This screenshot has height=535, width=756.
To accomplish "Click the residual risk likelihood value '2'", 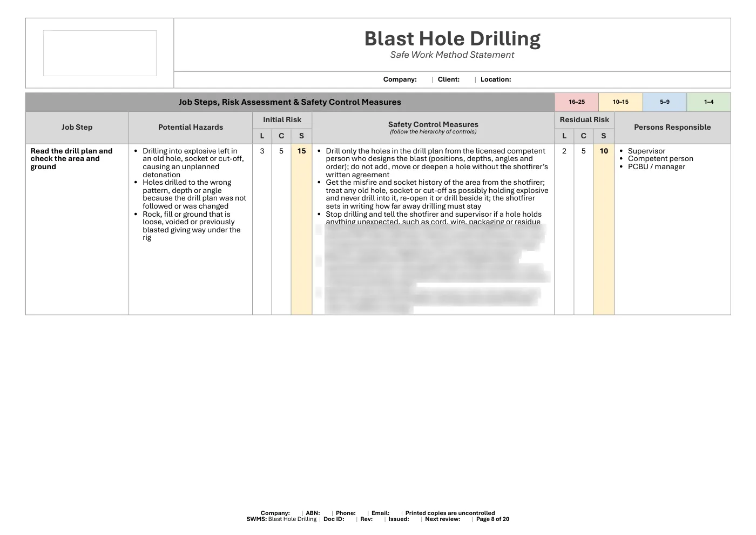I will tap(564, 151).
